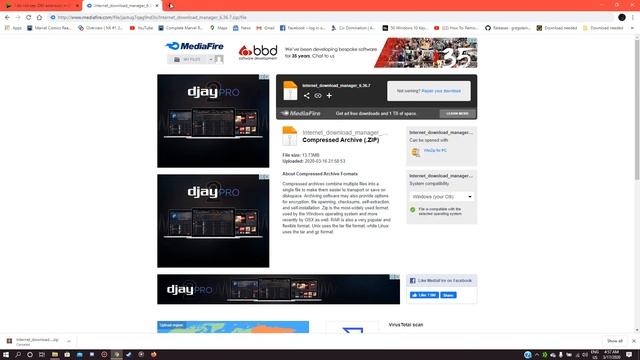Open the Gmail bookmark
640x360 pixels.
point(265,28)
